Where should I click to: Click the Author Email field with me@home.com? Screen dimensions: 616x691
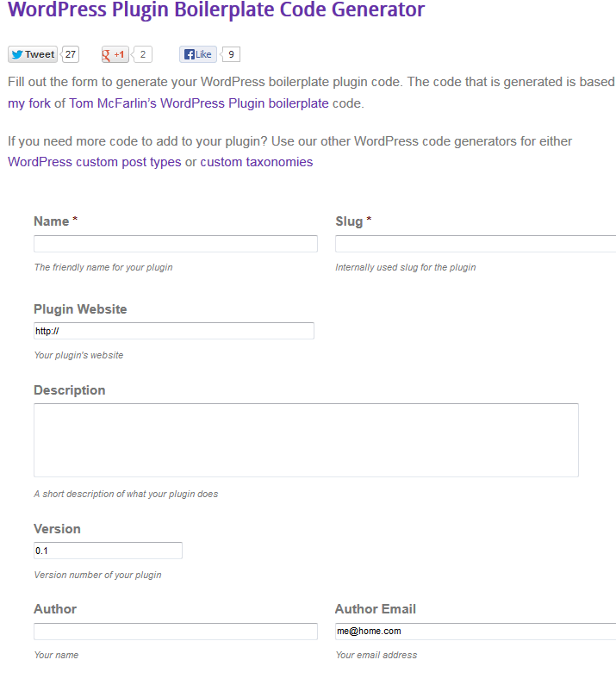tap(476, 631)
